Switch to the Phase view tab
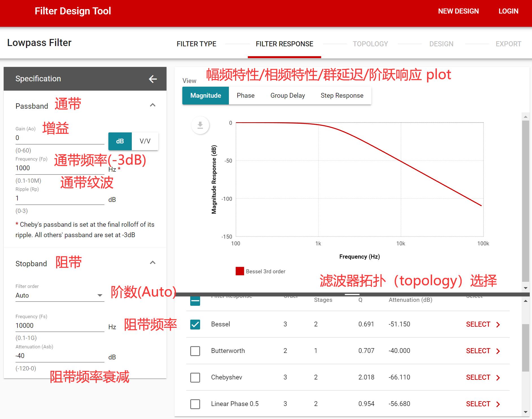Image resolution: width=532 pixels, height=419 pixels. coord(246,96)
